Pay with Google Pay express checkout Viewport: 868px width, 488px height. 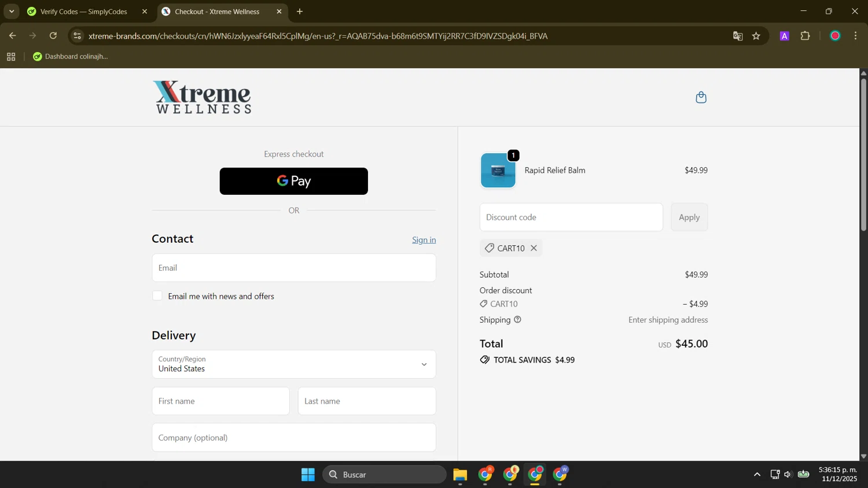(293, 181)
